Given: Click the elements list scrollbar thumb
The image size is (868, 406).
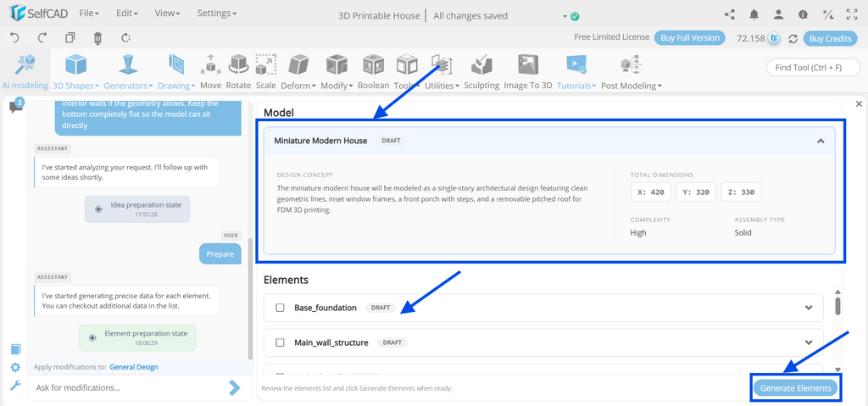Looking at the screenshot, I should click(837, 306).
